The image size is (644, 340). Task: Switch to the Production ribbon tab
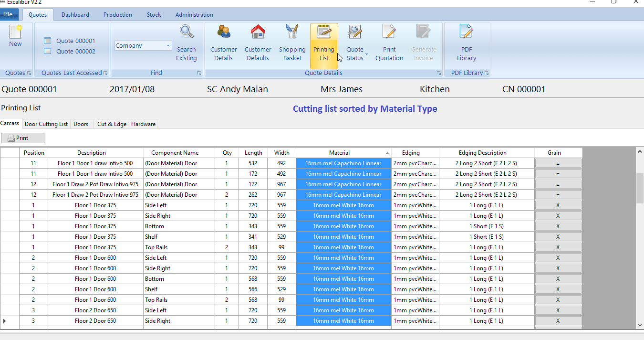[118, 15]
